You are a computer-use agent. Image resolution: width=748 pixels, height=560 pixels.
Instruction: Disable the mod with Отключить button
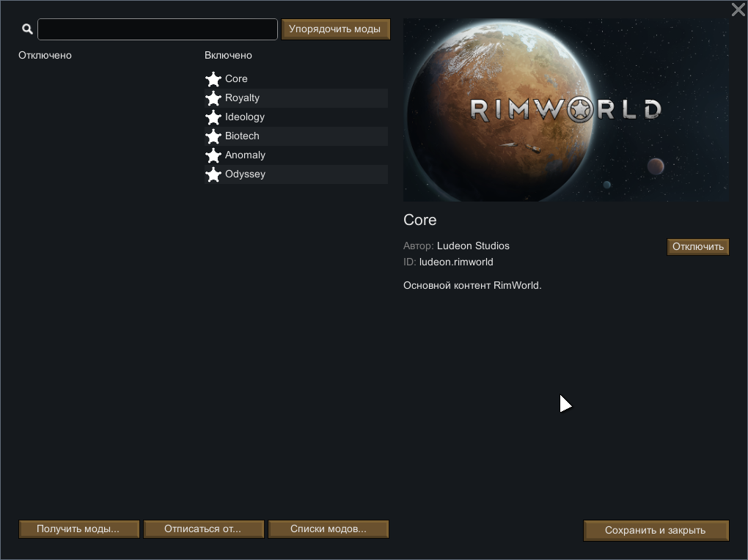click(697, 247)
